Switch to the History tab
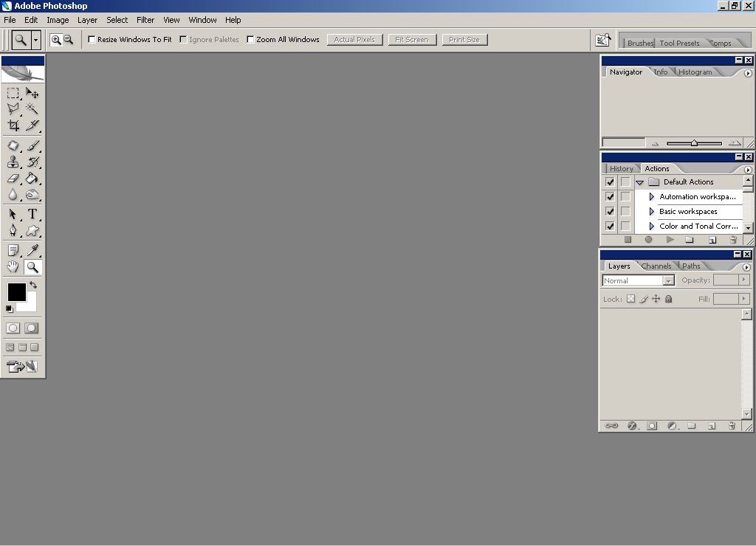 pos(621,168)
